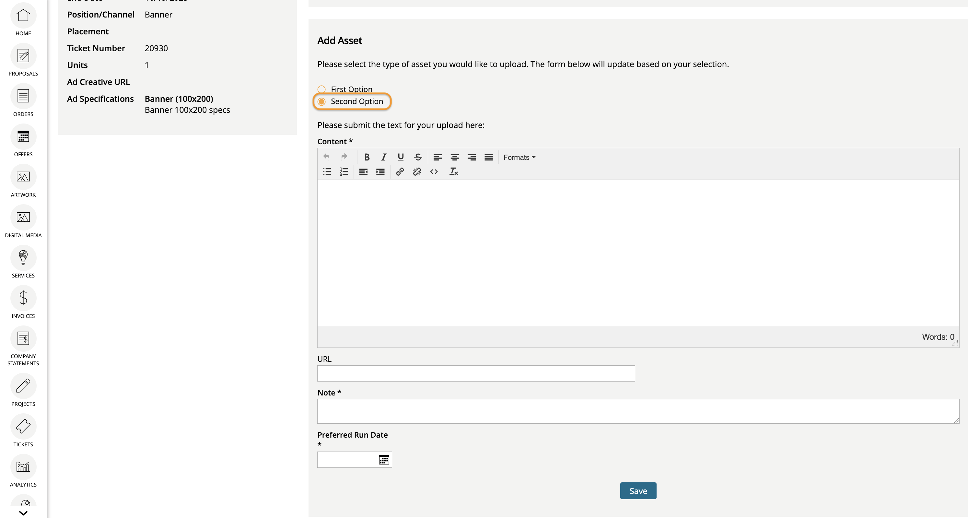Open the calendar date picker icon

click(384, 460)
